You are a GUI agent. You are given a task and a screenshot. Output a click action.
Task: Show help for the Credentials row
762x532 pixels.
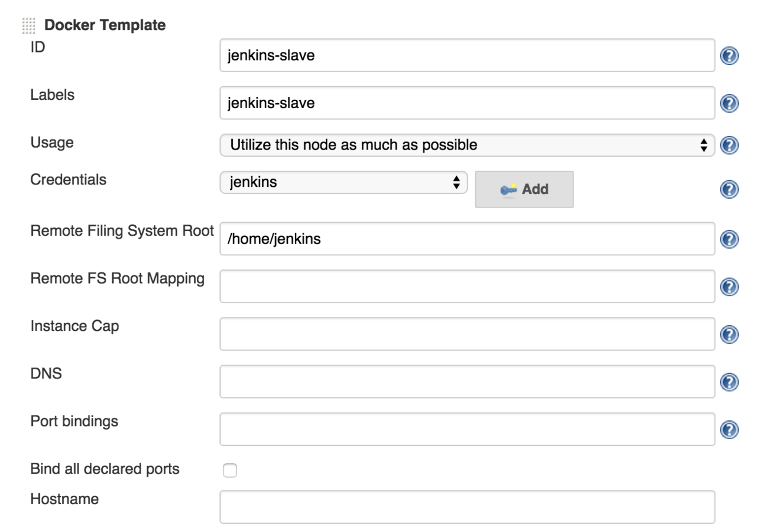click(730, 189)
